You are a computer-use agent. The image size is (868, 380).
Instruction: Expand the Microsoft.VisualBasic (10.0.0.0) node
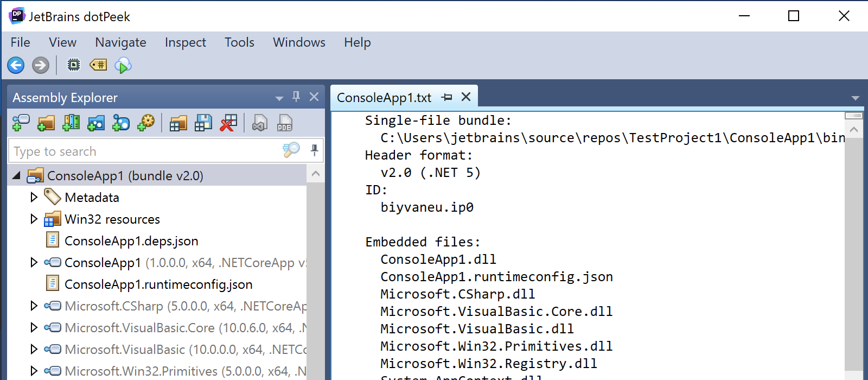(x=34, y=349)
